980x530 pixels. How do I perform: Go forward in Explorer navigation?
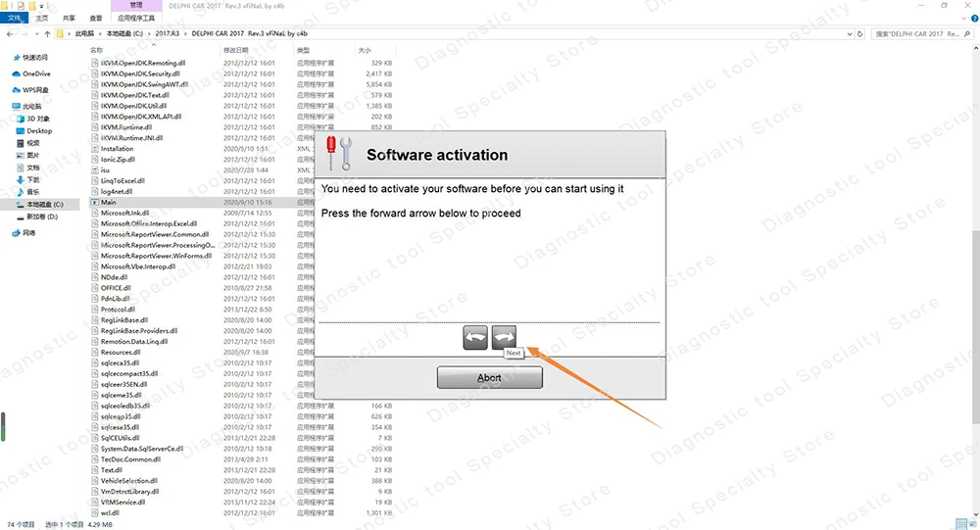pos(25,33)
